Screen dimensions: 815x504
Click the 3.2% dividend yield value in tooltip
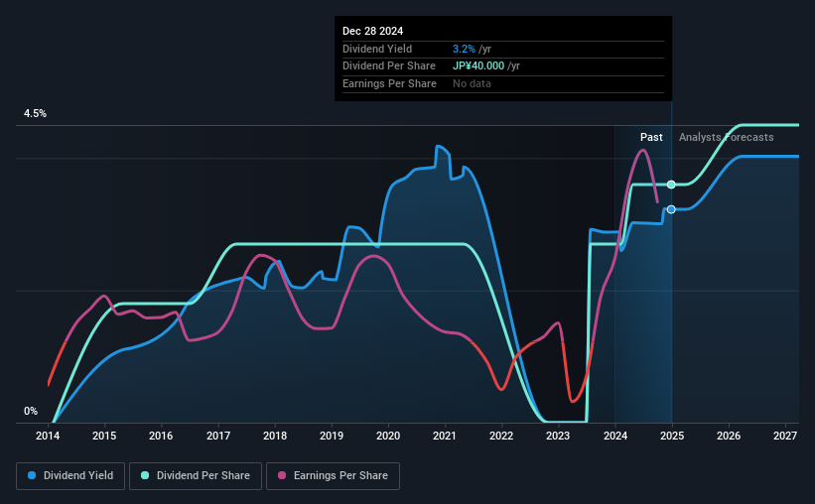coord(464,49)
